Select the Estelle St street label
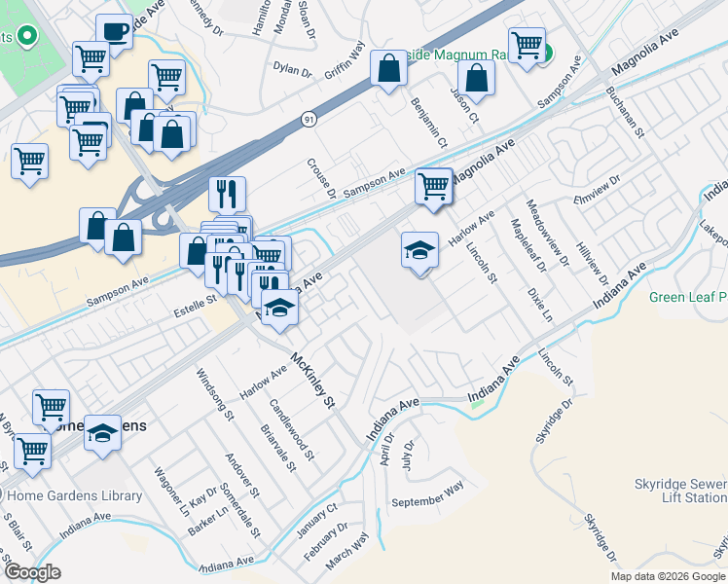 [x=195, y=307]
